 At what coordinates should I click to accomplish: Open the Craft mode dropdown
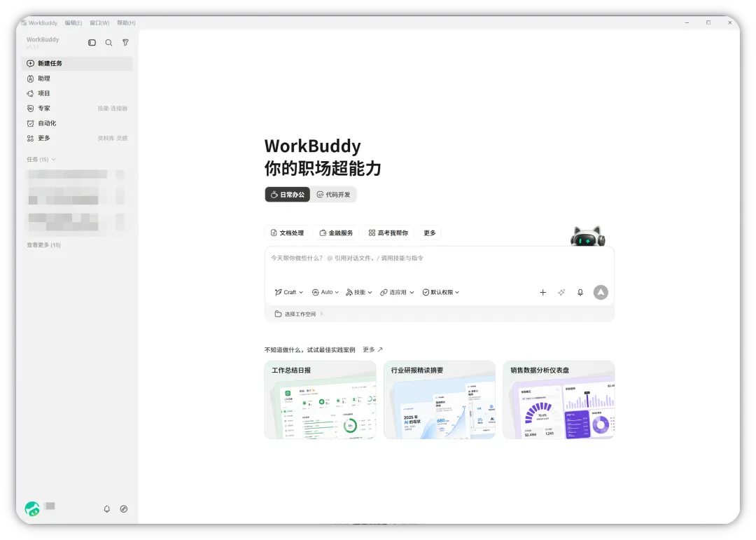point(289,293)
